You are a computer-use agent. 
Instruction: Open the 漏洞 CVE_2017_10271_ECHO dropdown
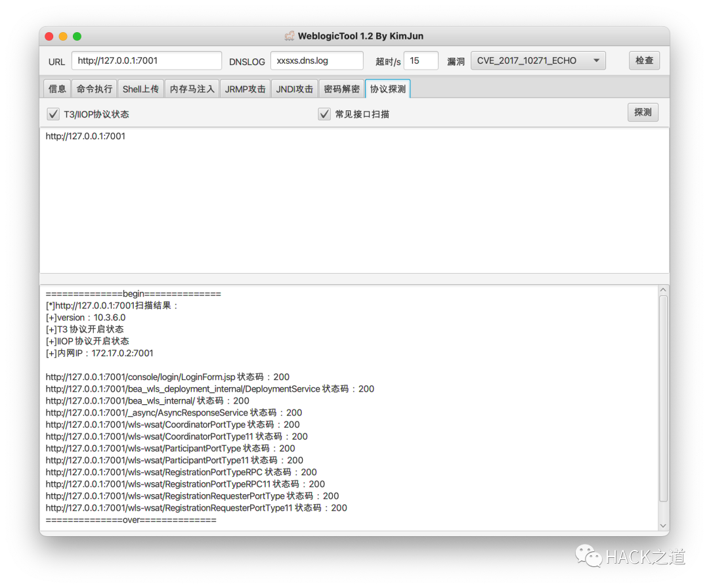pos(538,60)
